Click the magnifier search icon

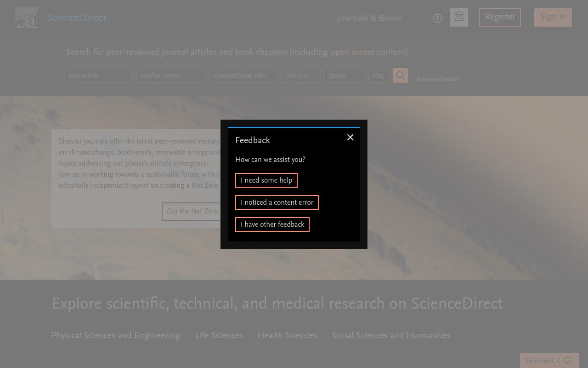pos(401,75)
